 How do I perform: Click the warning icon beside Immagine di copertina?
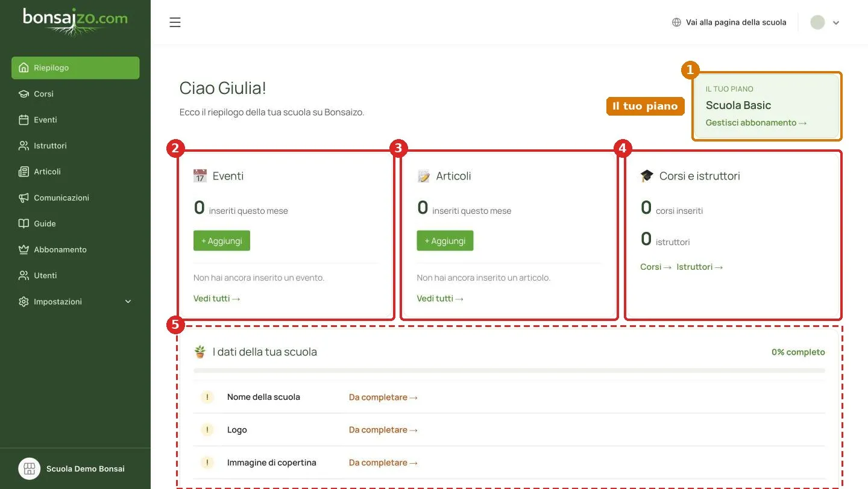(x=207, y=463)
